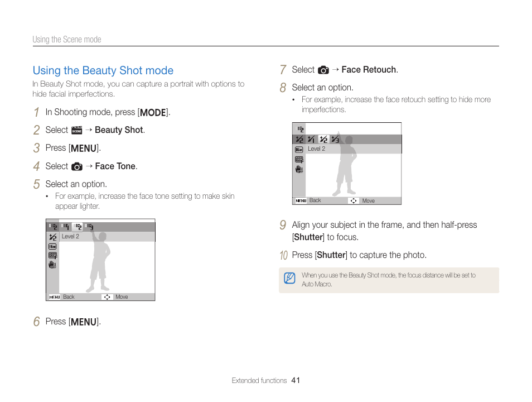Viewport: 532px width, 402px height.
Task: Click 'Using the Beauty Shot mode' heading
Action: tap(103, 70)
